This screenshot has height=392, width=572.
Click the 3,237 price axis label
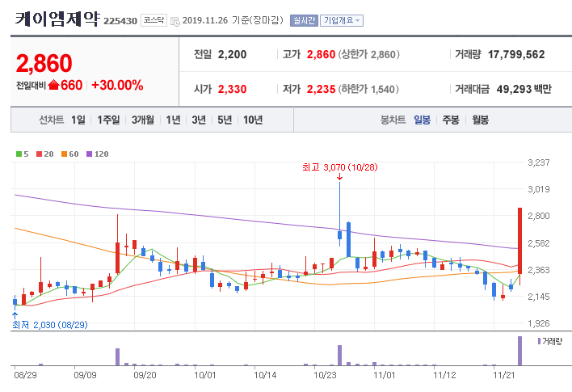pyautogui.click(x=539, y=162)
